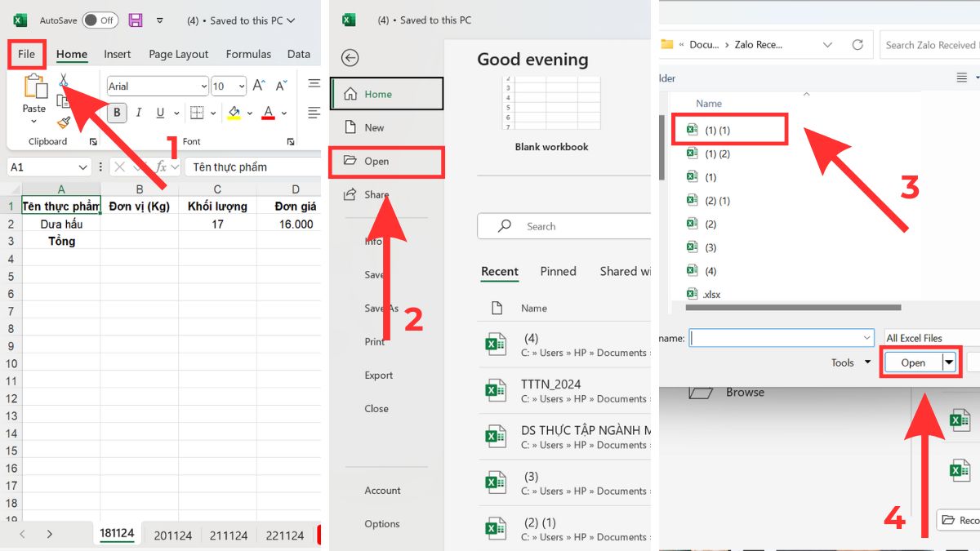The height and width of the screenshot is (551, 980).
Task: Switch to the Insert ribbon tab
Action: pos(118,54)
